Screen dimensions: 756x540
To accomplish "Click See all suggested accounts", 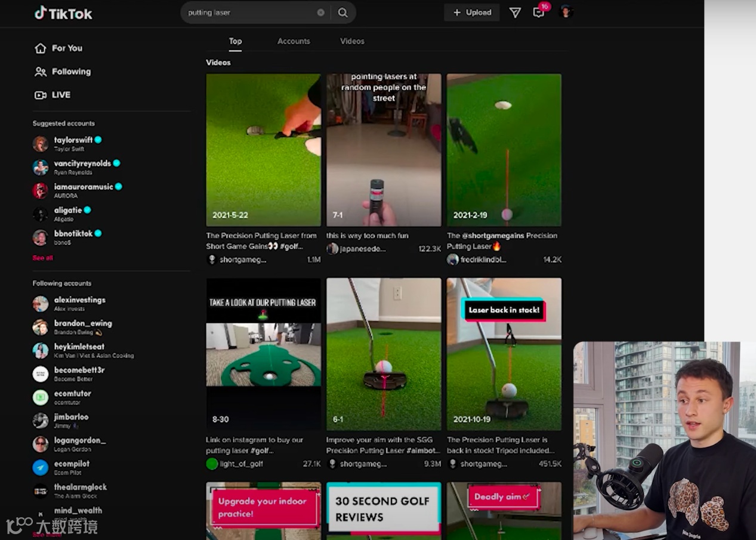I will pyautogui.click(x=42, y=258).
